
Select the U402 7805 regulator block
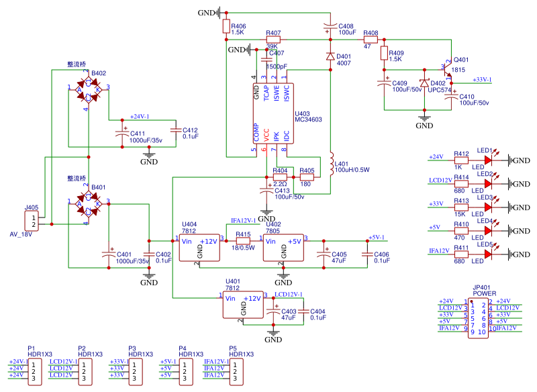pyautogui.click(x=283, y=248)
